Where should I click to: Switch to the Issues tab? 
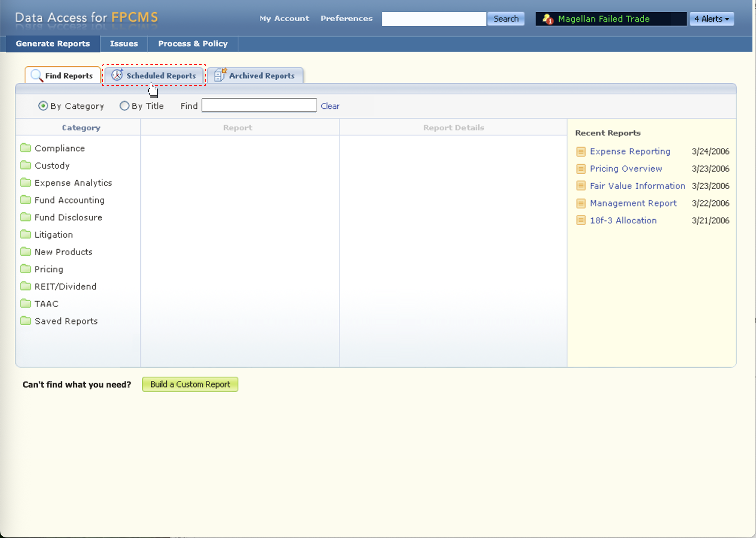pos(124,44)
